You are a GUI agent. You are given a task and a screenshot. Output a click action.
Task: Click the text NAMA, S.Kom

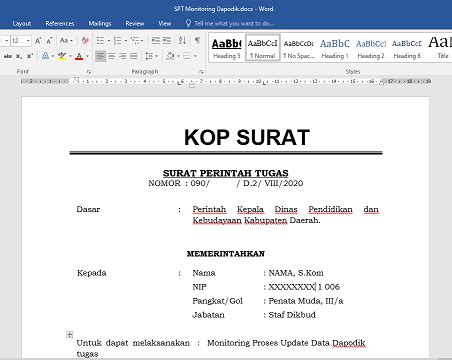[296, 273]
